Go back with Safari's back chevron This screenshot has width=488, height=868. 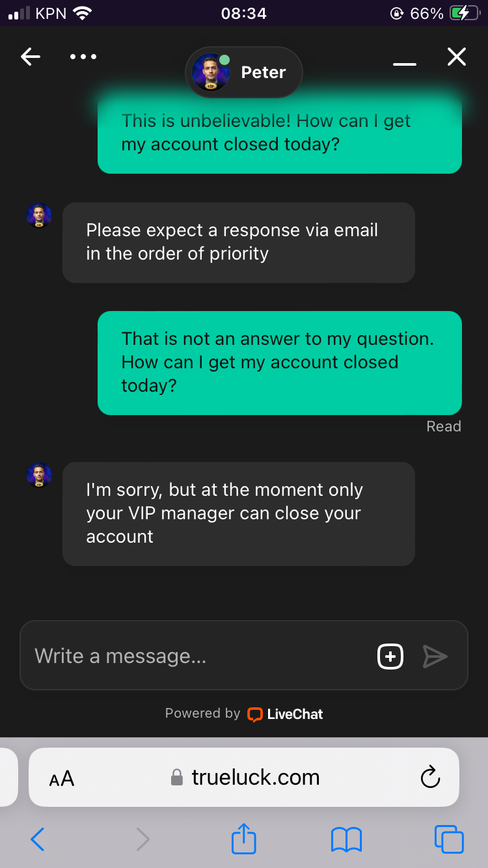(38, 839)
